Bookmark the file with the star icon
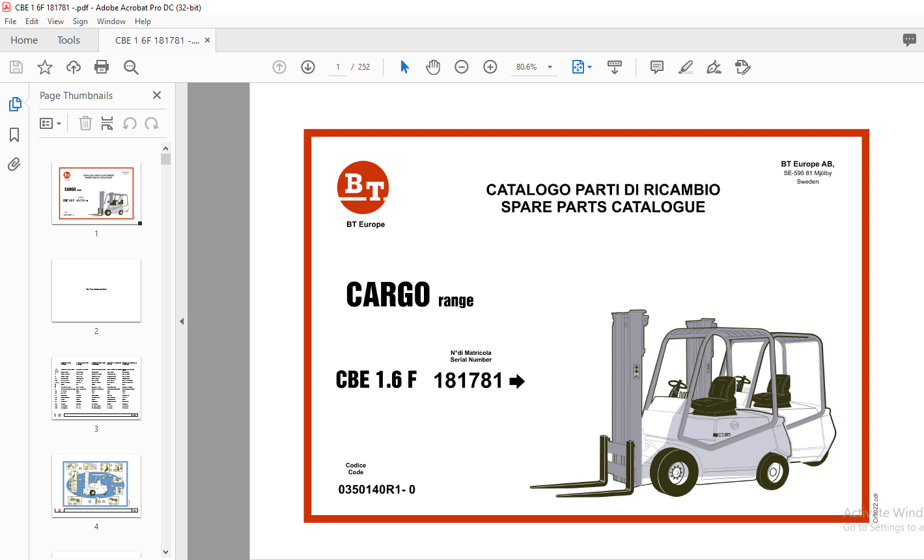This screenshot has height=560, width=924. [x=45, y=67]
